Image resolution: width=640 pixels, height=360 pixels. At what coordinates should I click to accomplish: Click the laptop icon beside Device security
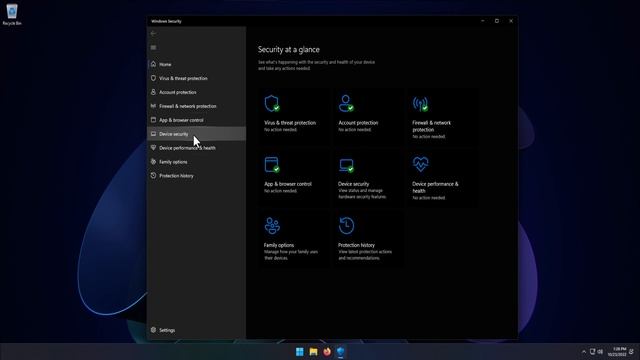pyautogui.click(x=153, y=134)
